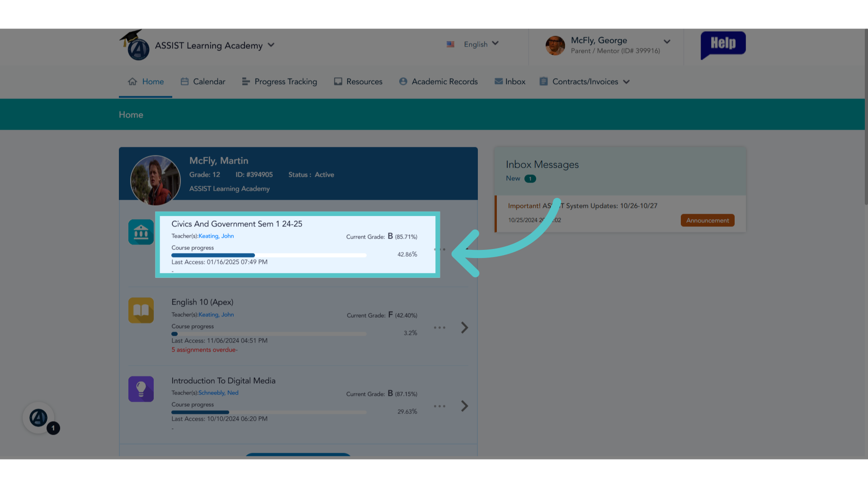Open Introduction To Digital Media course
This screenshot has width=868, height=488.
tap(223, 380)
